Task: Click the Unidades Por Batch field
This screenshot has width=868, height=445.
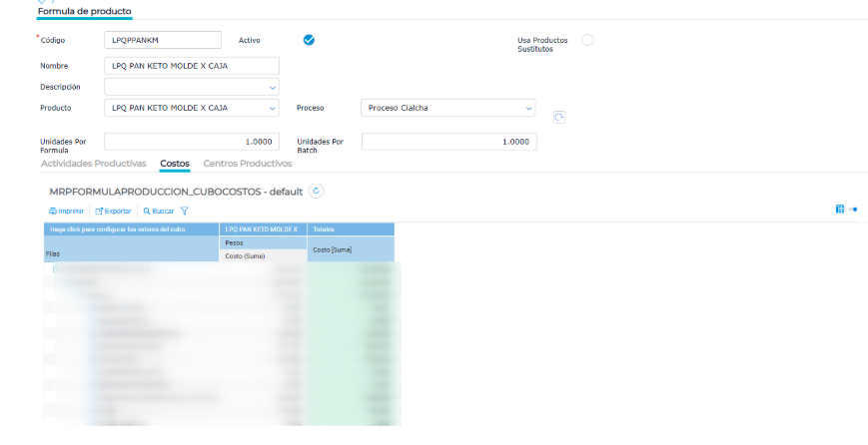Action: tap(448, 142)
